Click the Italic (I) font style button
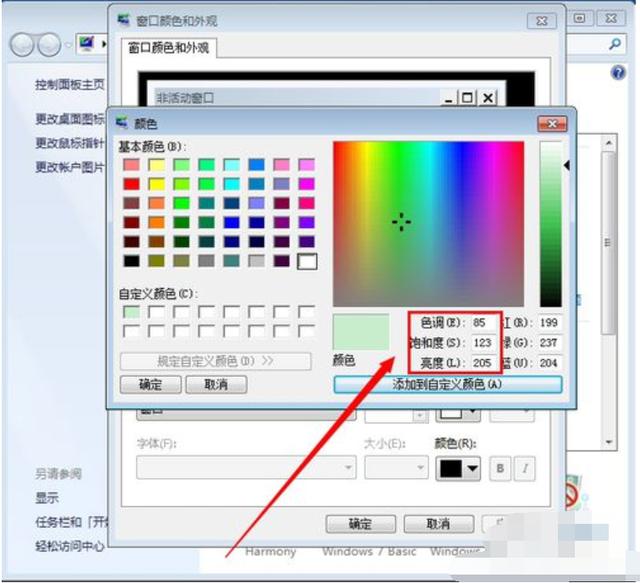Image resolution: width=640 pixels, height=583 pixels. tap(525, 468)
